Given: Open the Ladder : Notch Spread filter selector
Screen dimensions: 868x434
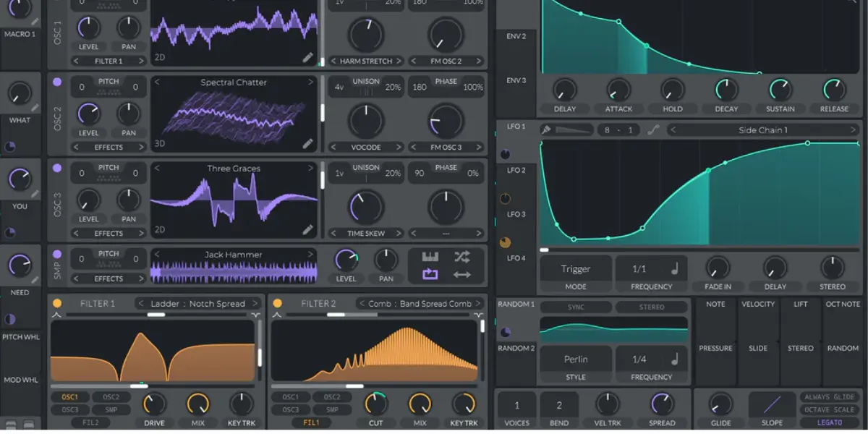Looking at the screenshot, I should (x=197, y=304).
